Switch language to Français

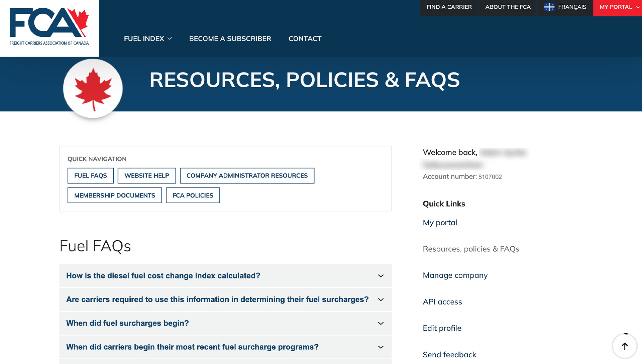pyautogui.click(x=565, y=7)
